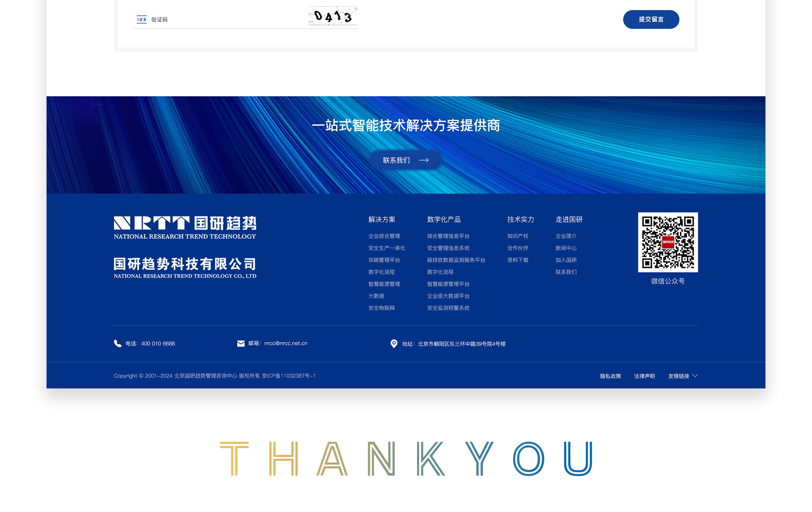Image resolution: width=812 pixels, height=512 pixels.
Task: Open the 隐私政策 link
Action: click(610, 376)
